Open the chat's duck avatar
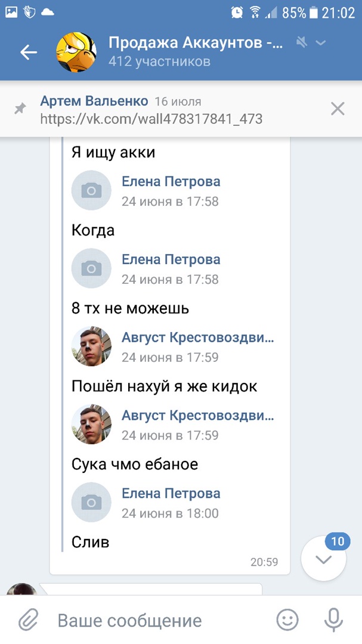 click(76, 52)
